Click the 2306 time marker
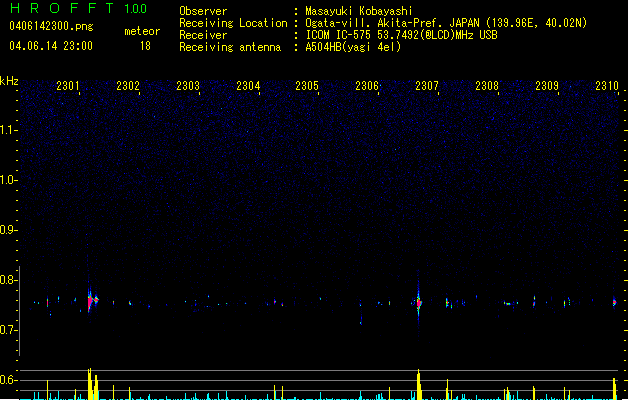629x400 pixels. [x=367, y=86]
